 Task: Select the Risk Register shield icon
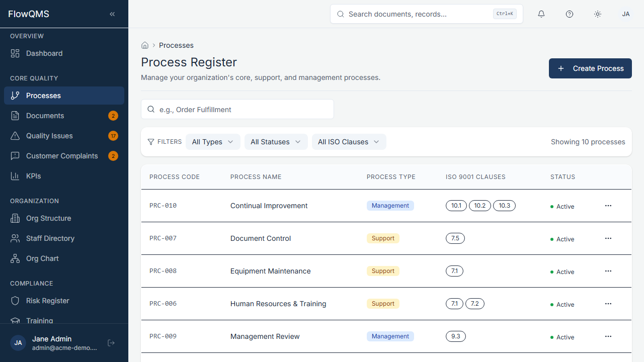point(15,300)
